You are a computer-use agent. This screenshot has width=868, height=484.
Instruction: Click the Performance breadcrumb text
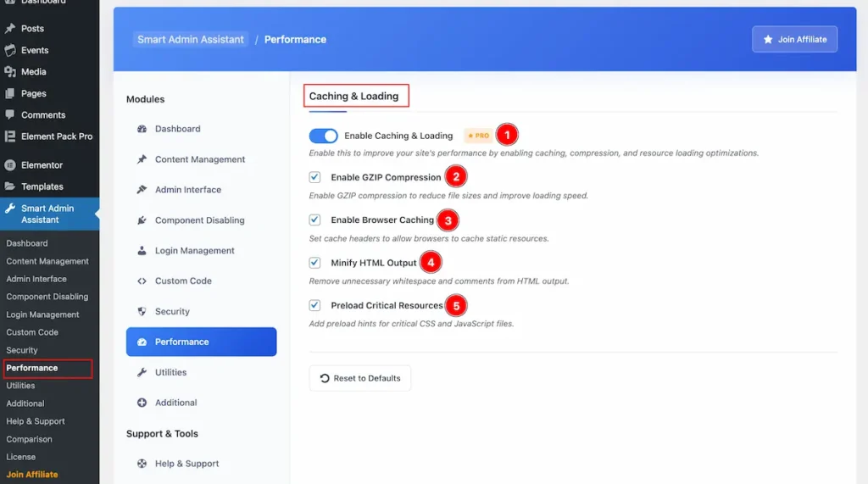pos(295,39)
